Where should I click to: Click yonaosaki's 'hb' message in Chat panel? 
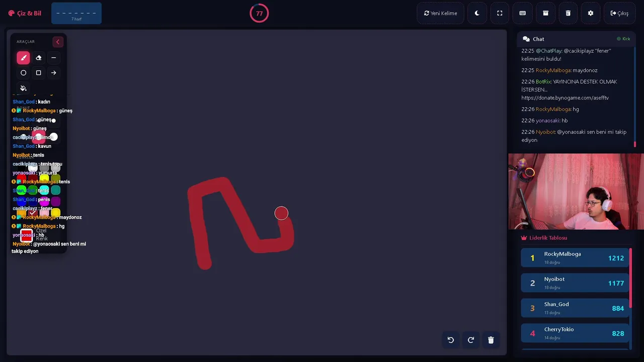544,121
